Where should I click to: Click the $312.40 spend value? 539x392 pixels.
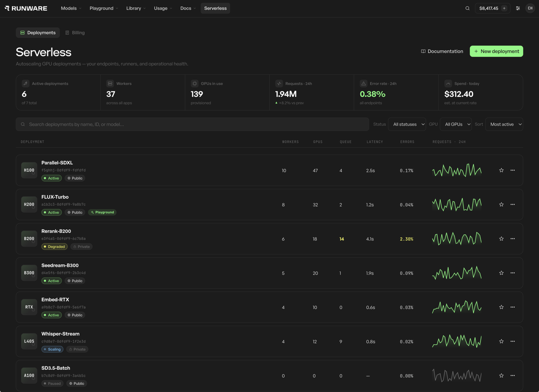(x=459, y=94)
